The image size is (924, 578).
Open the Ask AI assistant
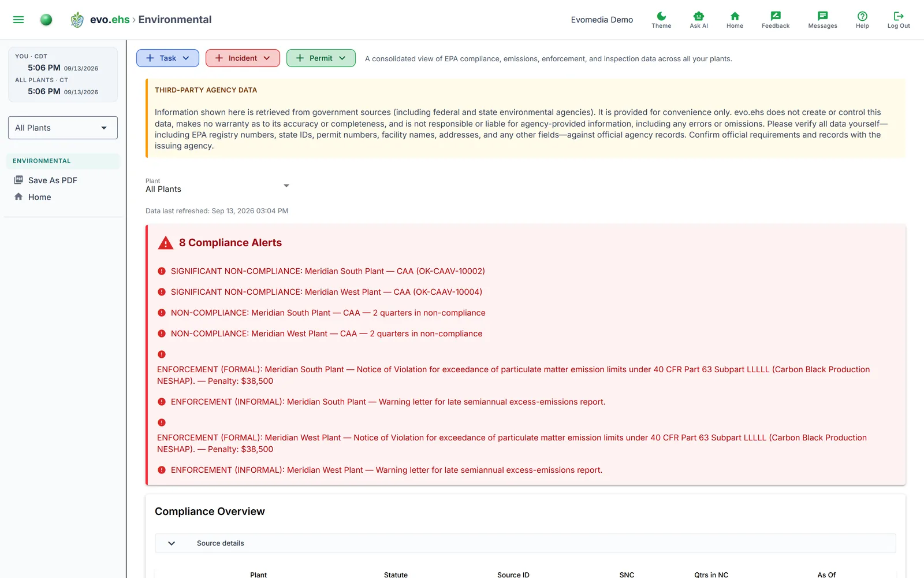[699, 20]
